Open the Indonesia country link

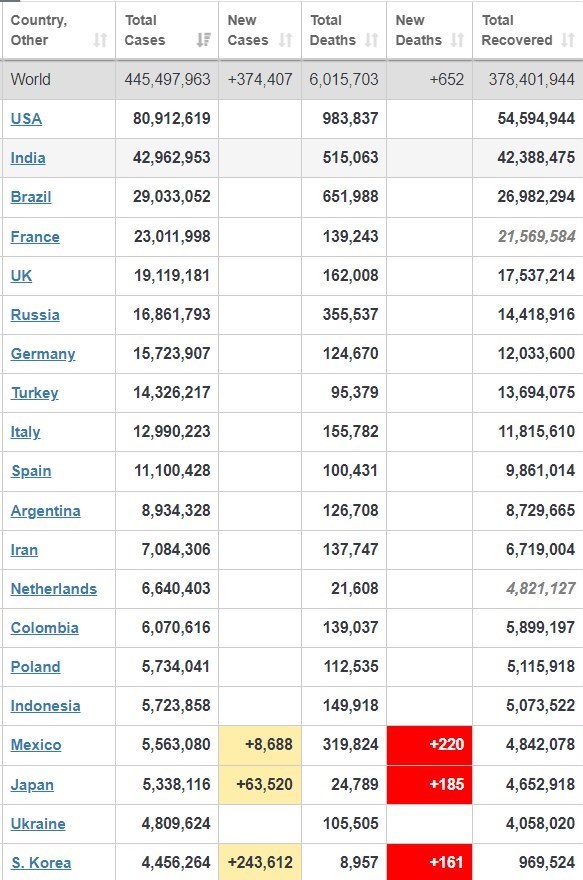point(45,706)
